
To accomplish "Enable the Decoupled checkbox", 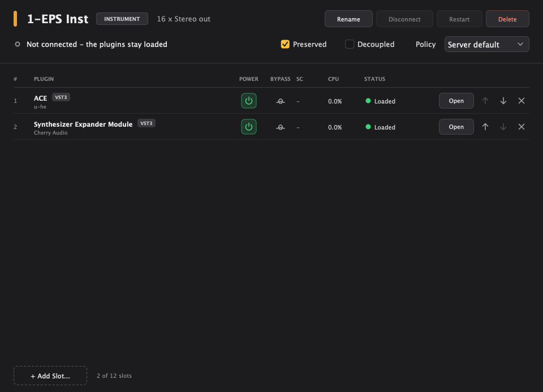I will click(350, 44).
